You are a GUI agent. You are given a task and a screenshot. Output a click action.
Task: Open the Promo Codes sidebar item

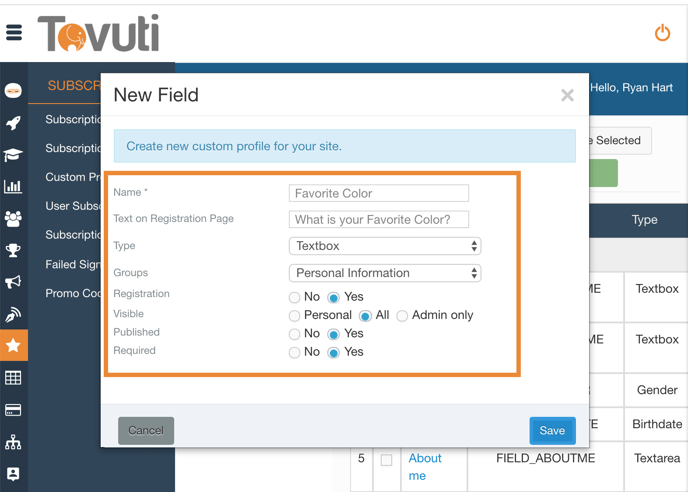[73, 294]
